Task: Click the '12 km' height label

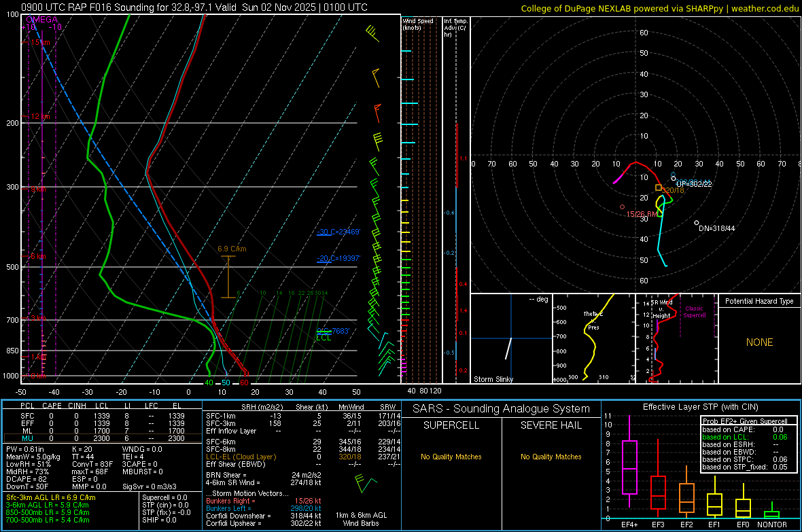Action: click(x=40, y=117)
